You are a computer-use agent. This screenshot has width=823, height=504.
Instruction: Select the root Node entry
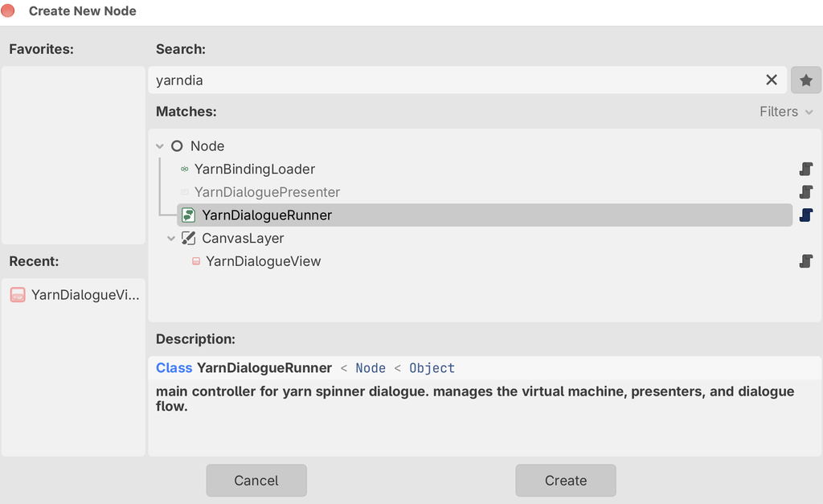tap(207, 146)
